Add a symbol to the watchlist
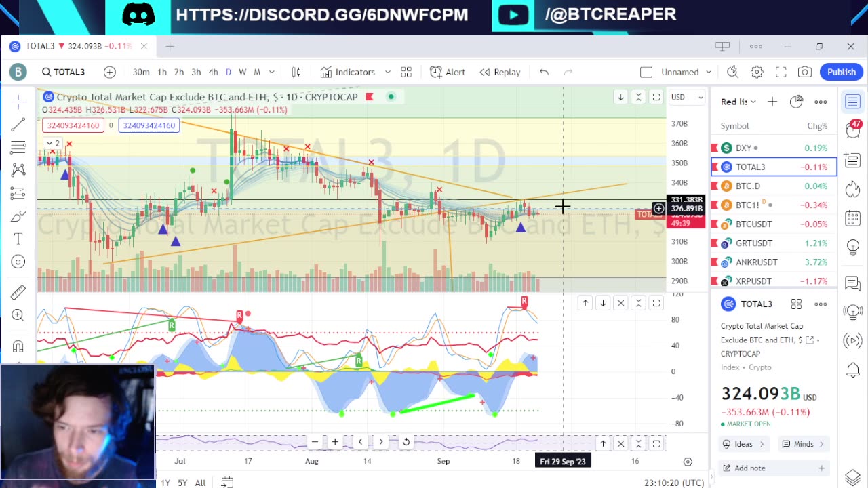Image resolution: width=868 pixels, height=488 pixels. point(772,102)
